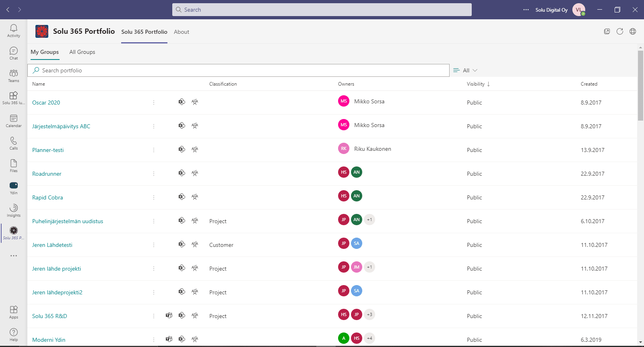Switch to the All Groups tab

click(x=82, y=52)
